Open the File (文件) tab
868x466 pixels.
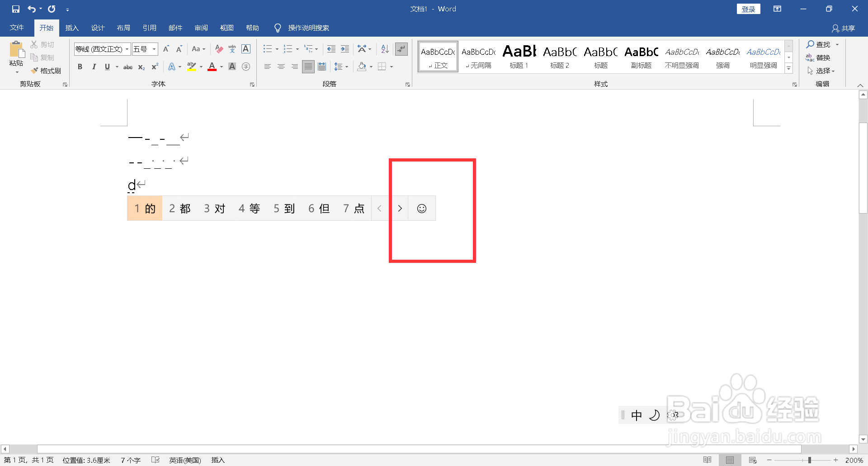17,28
